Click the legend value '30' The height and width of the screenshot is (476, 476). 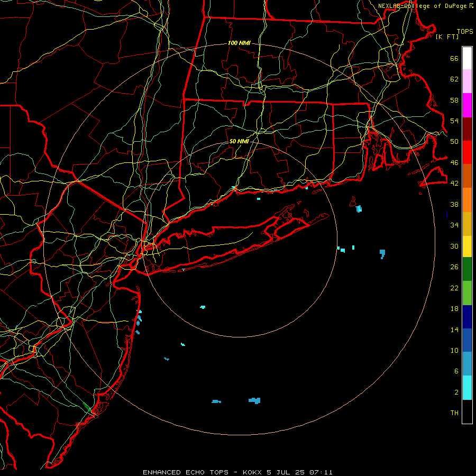pyautogui.click(x=454, y=246)
